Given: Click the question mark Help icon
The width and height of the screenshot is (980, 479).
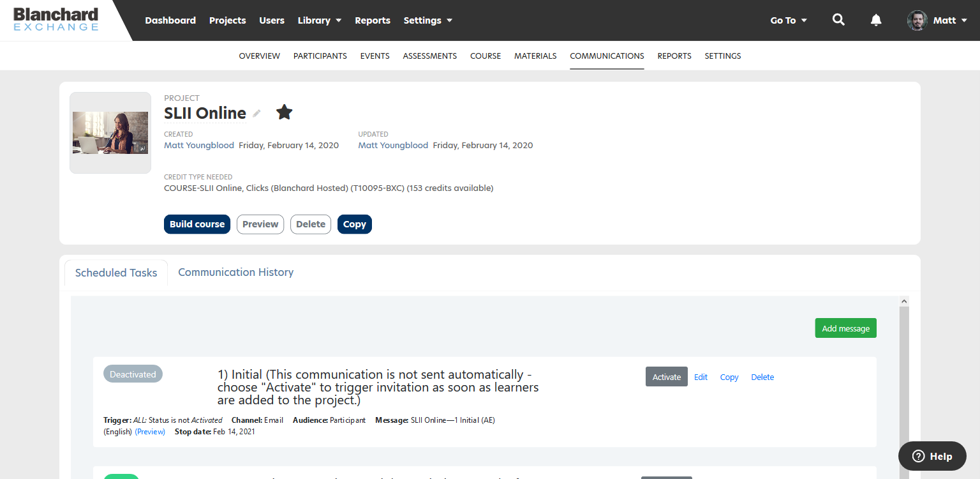Looking at the screenshot, I should pos(919,456).
